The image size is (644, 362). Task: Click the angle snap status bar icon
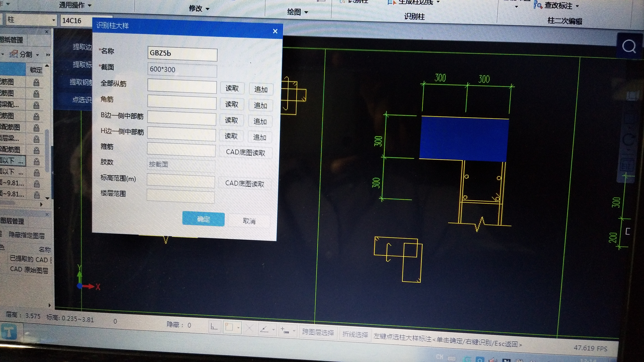coord(264,329)
